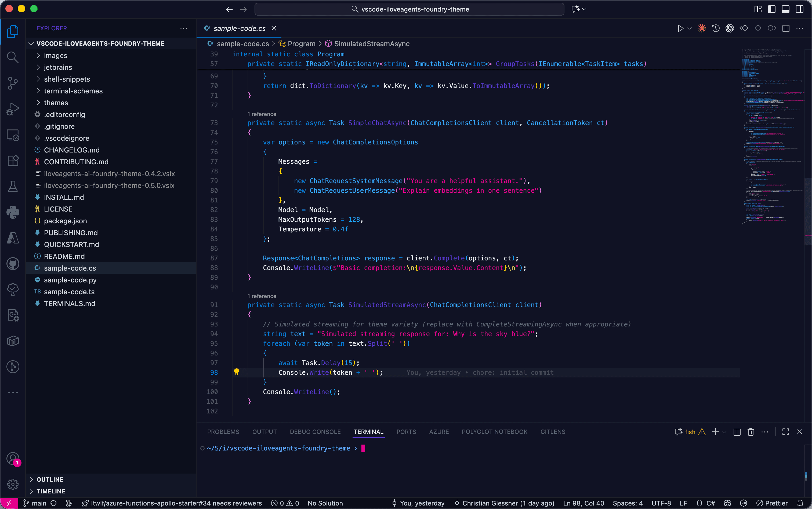This screenshot has width=812, height=509.
Task: Run the sample-code.cs file
Action: pos(680,28)
